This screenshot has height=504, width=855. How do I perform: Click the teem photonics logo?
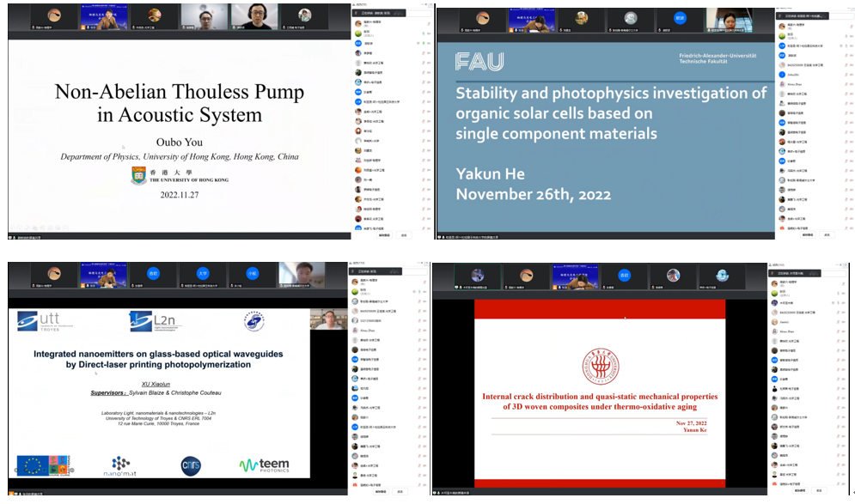265,465
